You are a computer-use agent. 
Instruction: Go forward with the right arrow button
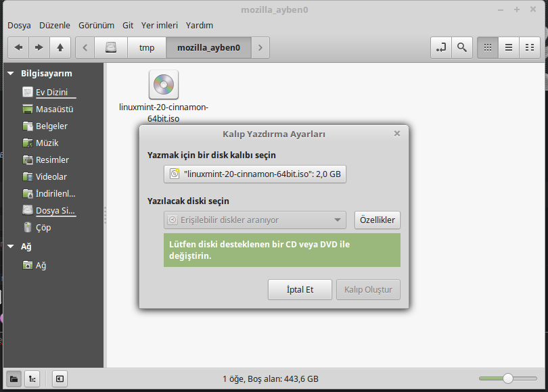39,47
